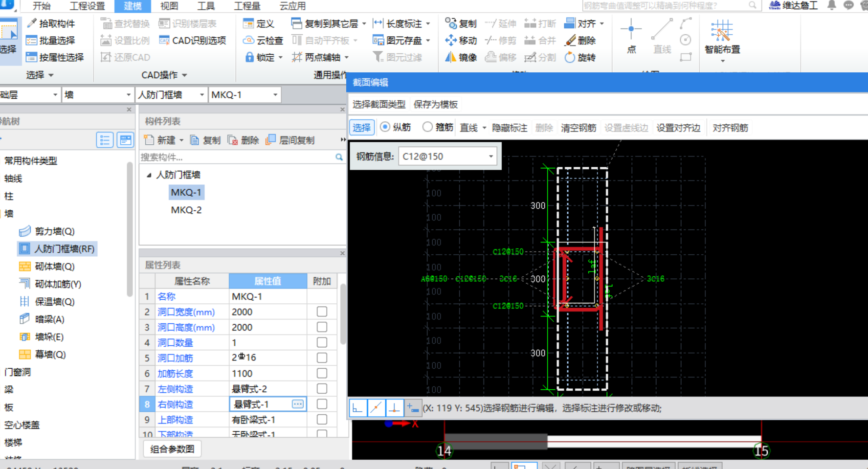Open the 工程设置 ribbon tab
Screen dimensions: 868x469
[x=87, y=6]
